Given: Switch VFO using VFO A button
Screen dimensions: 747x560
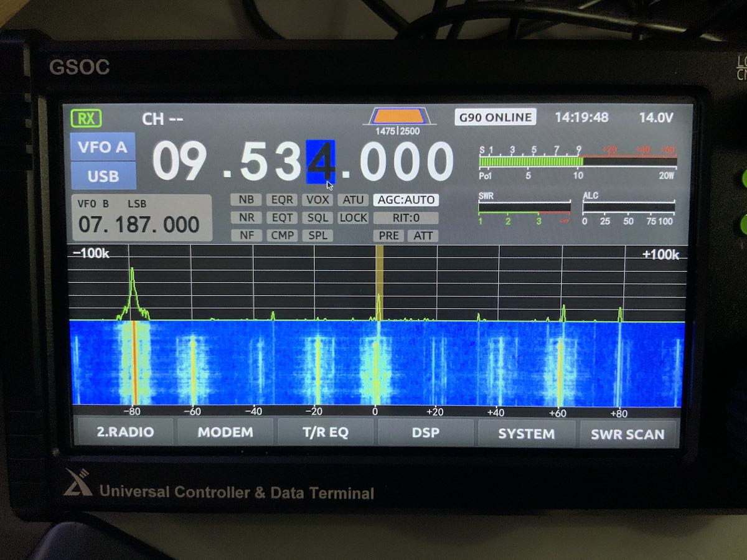Looking at the screenshot, I should pos(103,147).
